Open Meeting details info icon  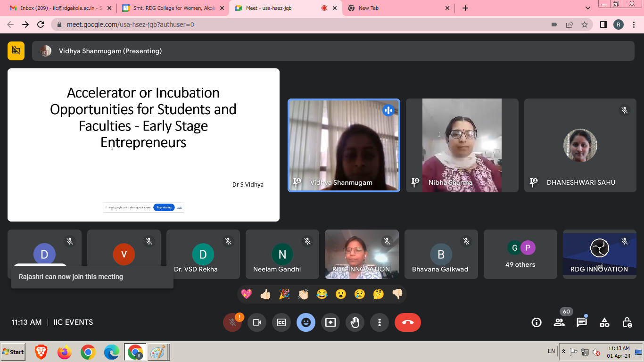click(537, 322)
